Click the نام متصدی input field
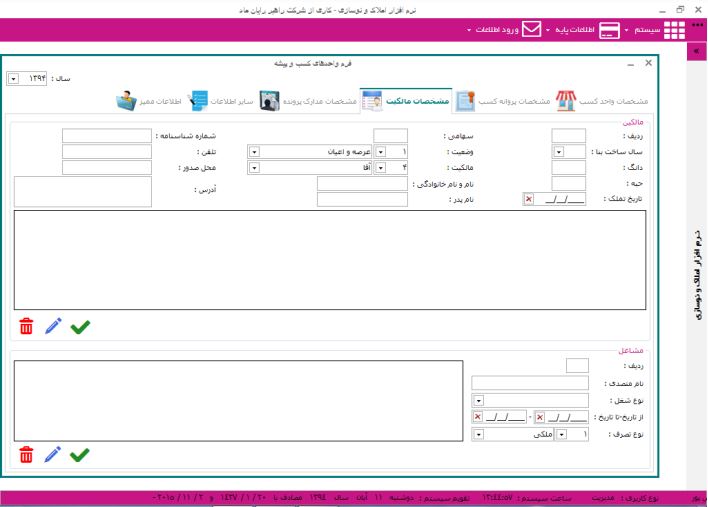This screenshot has height=507, width=708. tap(530, 382)
